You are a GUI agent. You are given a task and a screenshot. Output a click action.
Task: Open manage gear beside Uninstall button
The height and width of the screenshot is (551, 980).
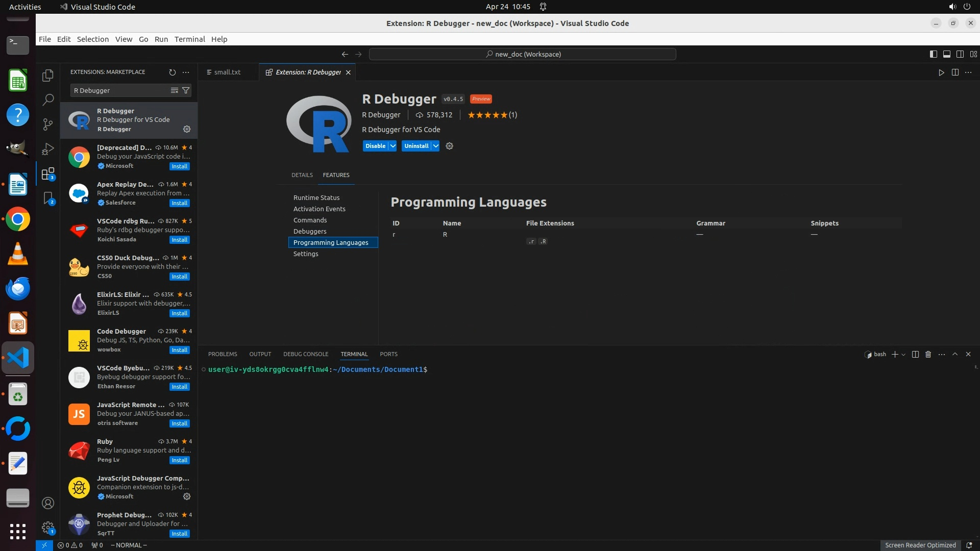pos(449,146)
